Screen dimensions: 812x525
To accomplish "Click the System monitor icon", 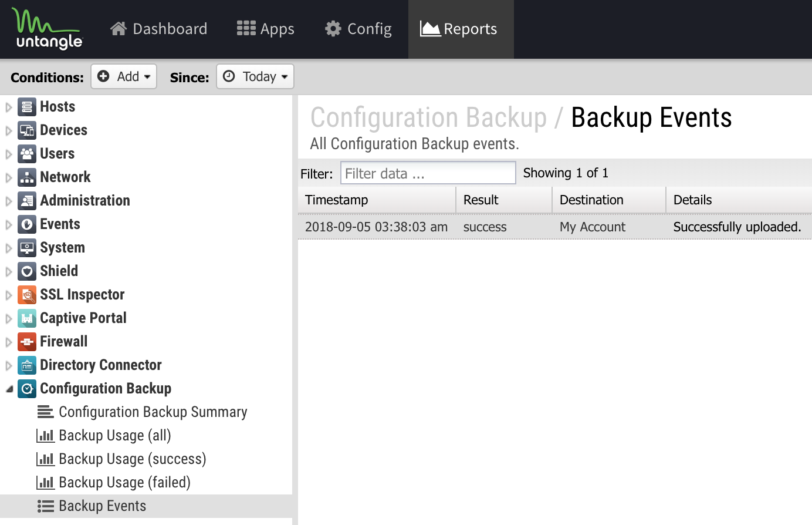I will click(27, 248).
